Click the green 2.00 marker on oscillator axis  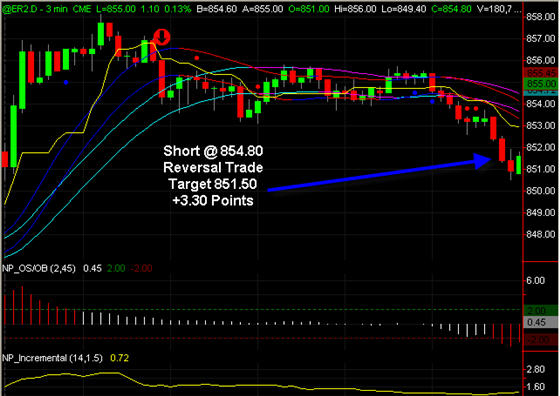point(541,310)
